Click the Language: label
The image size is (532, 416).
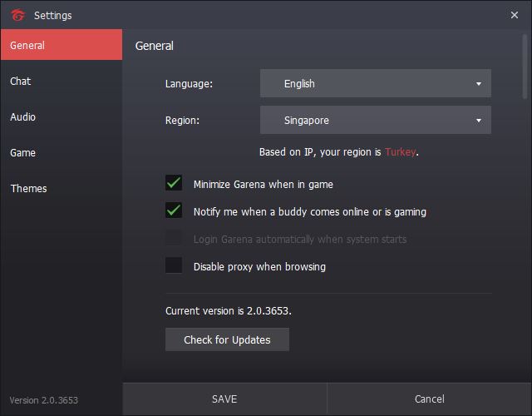click(x=189, y=83)
